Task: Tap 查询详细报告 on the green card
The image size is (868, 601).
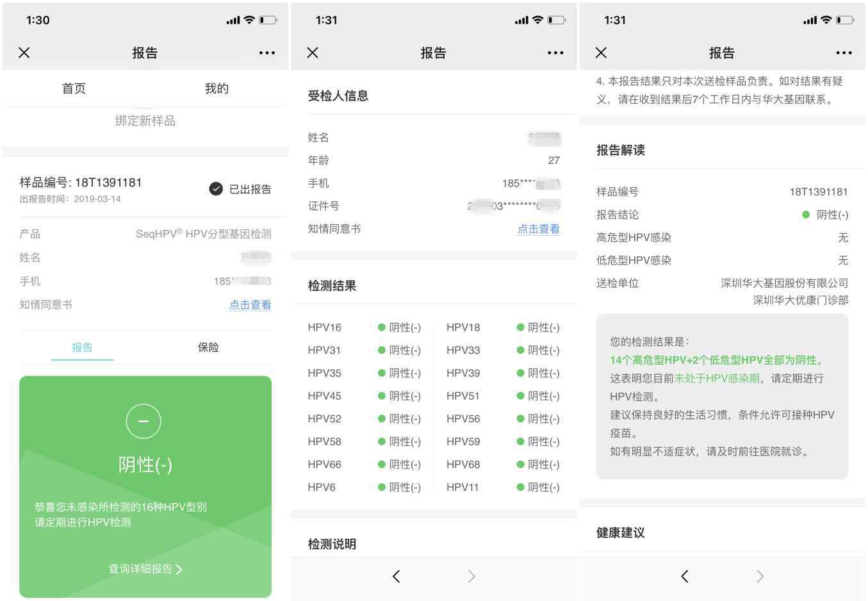Action: [140, 569]
